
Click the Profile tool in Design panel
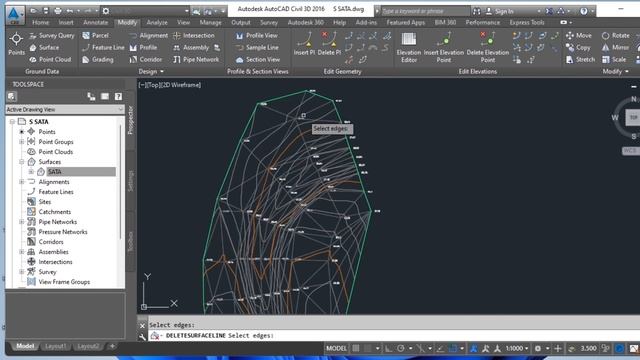click(x=143, y=48)
